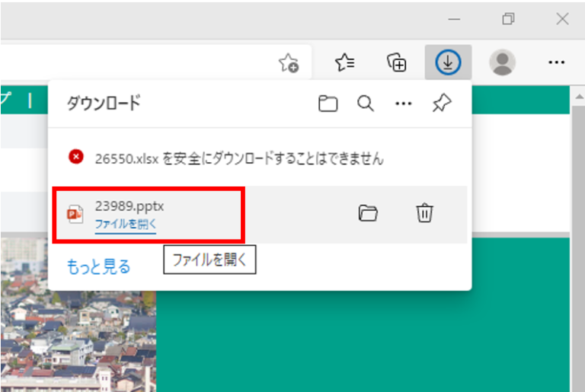585x392 pixels.
Task: Open the Favorites list icon
Action: (345, 62)
